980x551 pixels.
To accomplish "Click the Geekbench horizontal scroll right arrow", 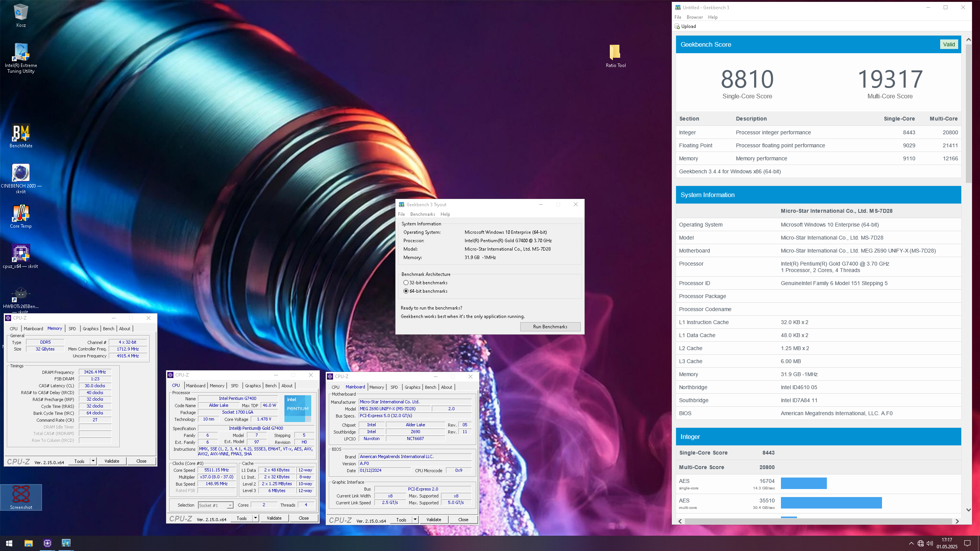I will click(957, 521).
